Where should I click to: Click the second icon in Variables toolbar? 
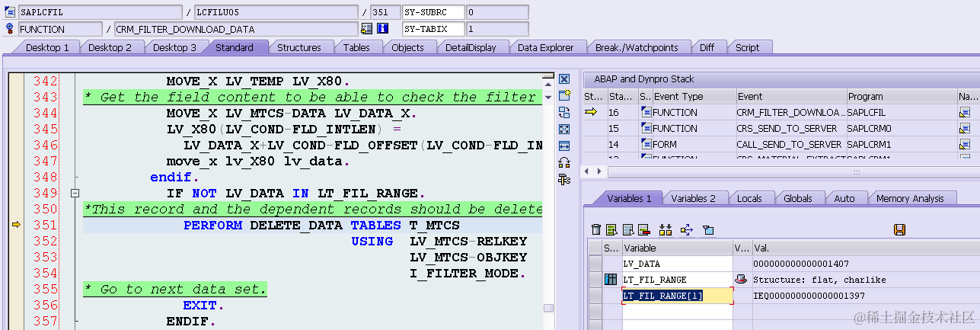611,229
